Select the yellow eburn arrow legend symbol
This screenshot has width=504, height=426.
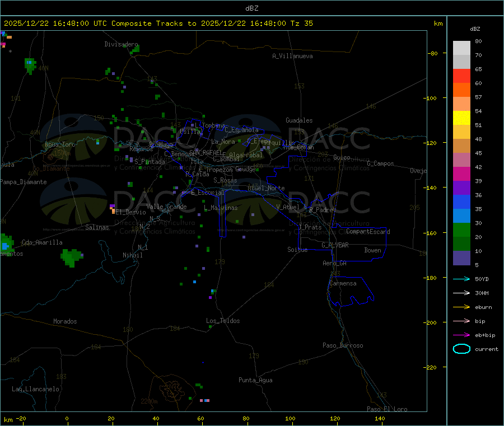point(461,307)
